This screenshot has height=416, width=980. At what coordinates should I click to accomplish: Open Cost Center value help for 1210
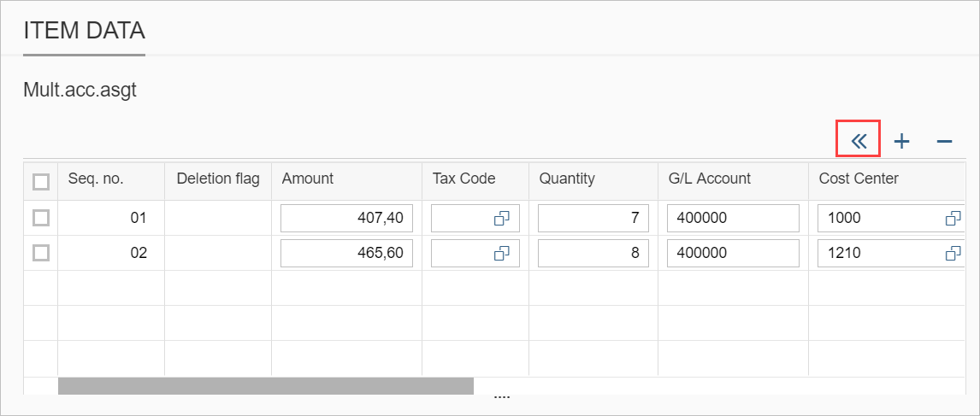point(952,253)
